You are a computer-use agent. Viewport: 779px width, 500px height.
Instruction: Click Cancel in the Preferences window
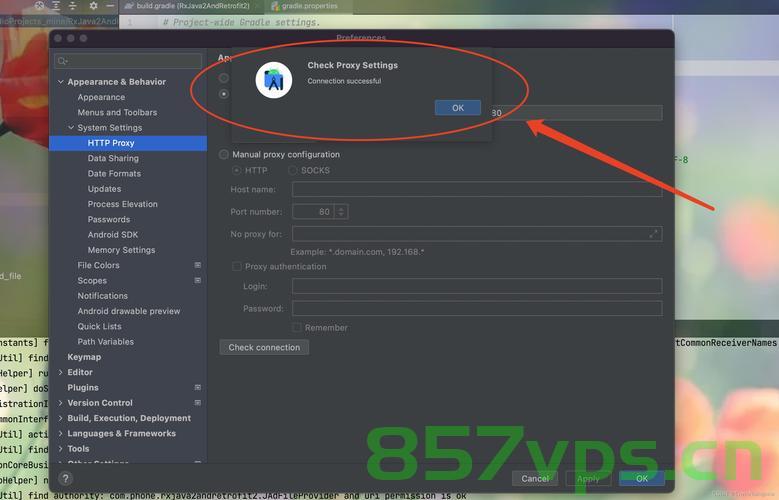pos(535,478)
